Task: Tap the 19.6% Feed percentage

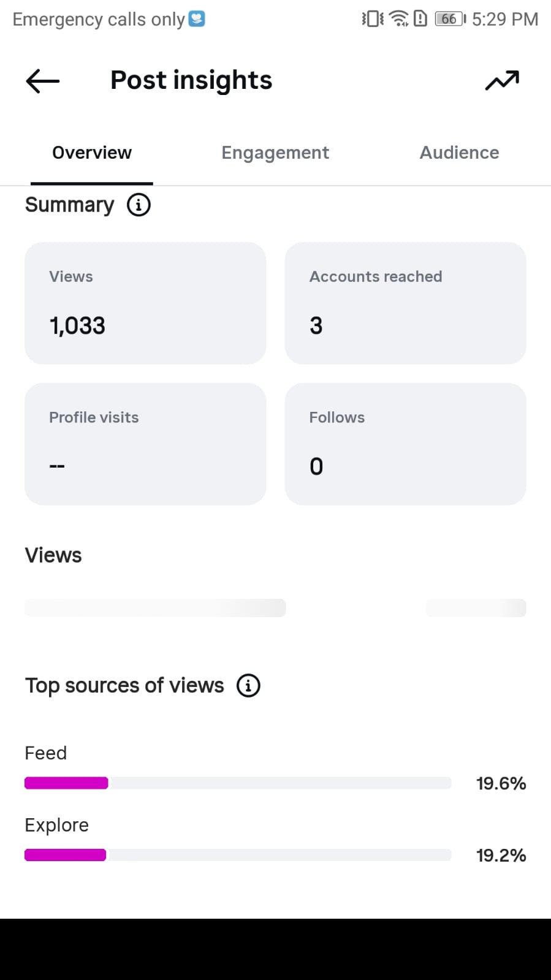Action: pos(501,783)
